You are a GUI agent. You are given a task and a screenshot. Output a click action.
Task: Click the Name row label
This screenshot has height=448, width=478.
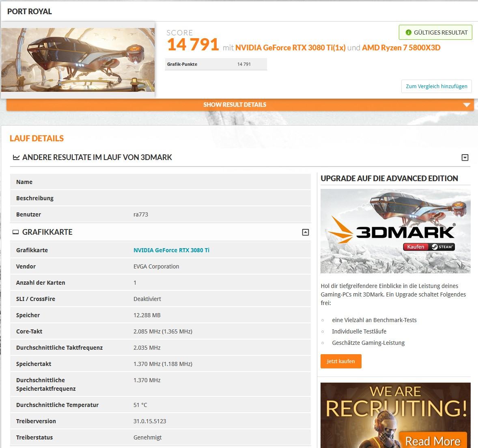tap(24, 182)
